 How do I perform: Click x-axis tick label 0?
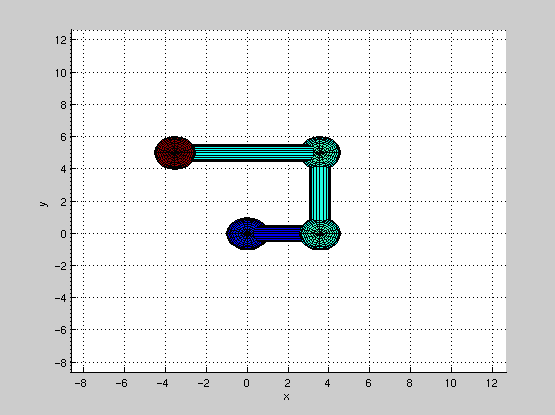[246, 383]
